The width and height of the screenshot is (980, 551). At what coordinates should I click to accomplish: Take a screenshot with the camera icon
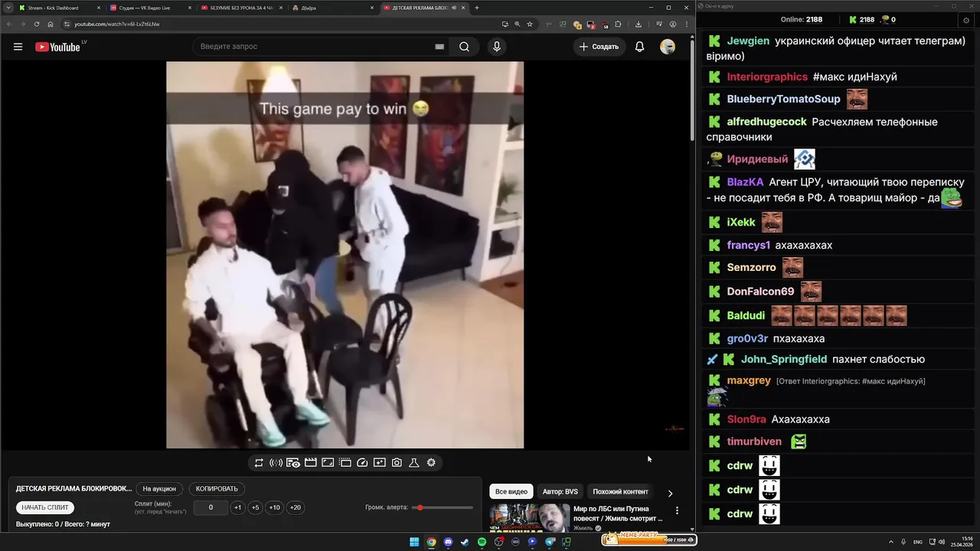397,462
